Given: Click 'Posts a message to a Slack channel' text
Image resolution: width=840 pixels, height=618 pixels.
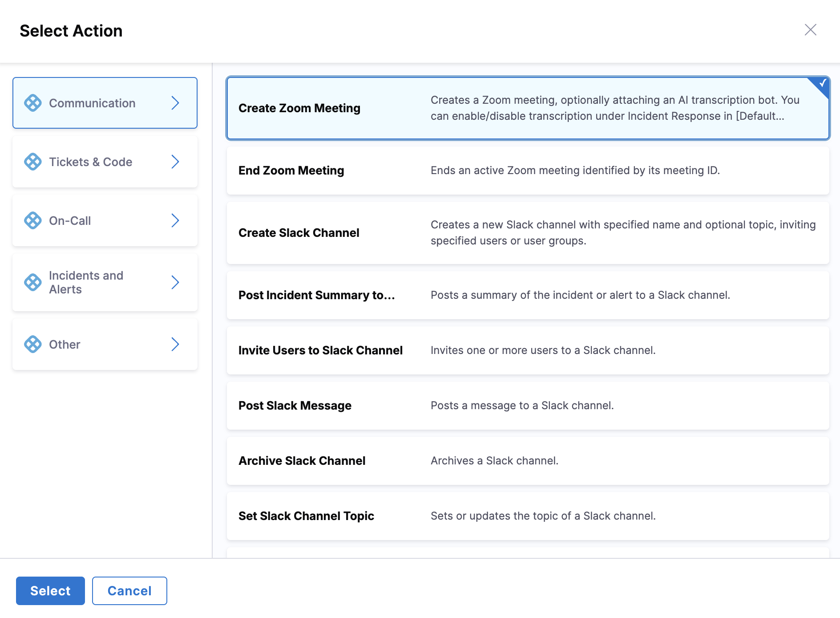Looking at the screenshot, I should tap(522, 406).
